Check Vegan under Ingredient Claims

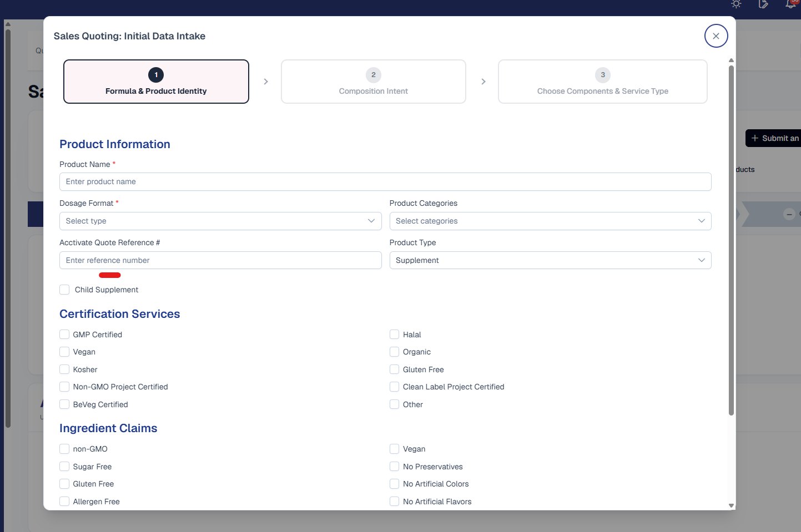(x=395, y=449)
